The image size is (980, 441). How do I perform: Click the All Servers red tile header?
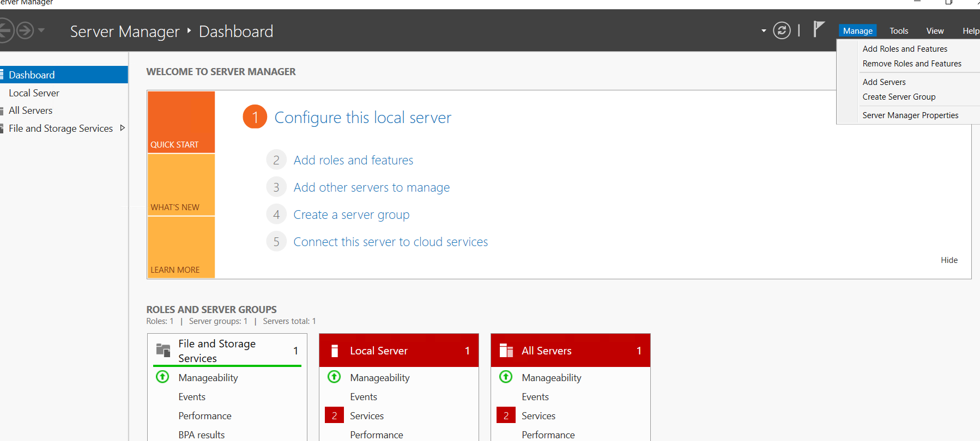pos(571,351)
